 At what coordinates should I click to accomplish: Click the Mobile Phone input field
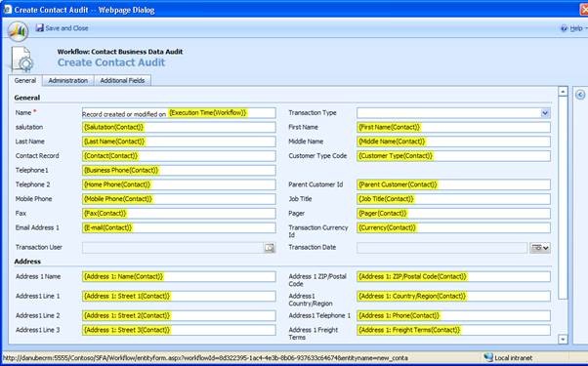click(179, 199)
